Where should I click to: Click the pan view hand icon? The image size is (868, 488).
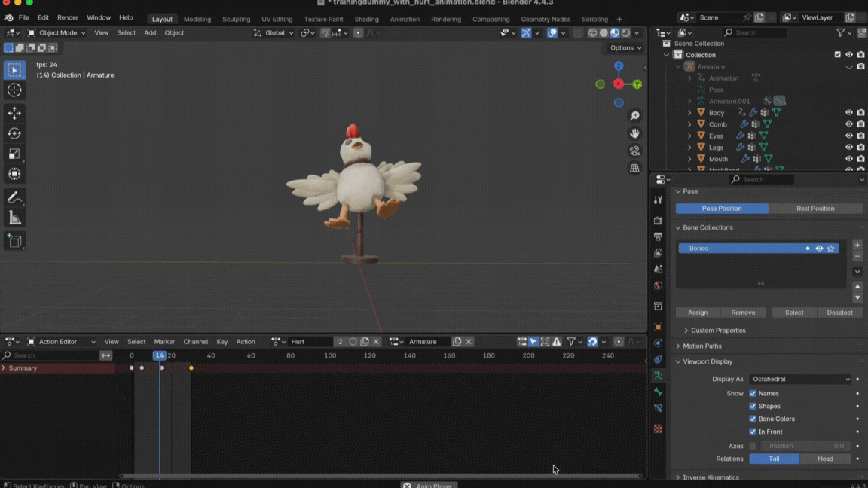[x=634, y=133]
